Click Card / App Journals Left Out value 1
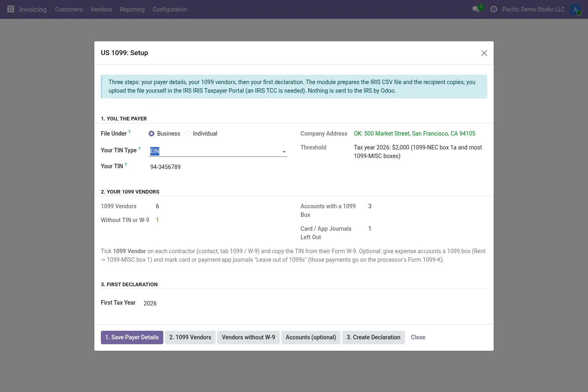Viewport: 588px width, 392px height. [x=370, y=229]
